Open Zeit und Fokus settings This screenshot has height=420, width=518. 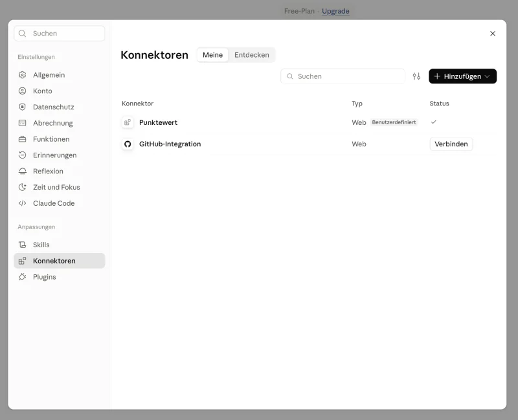click(x=60, y=187)
